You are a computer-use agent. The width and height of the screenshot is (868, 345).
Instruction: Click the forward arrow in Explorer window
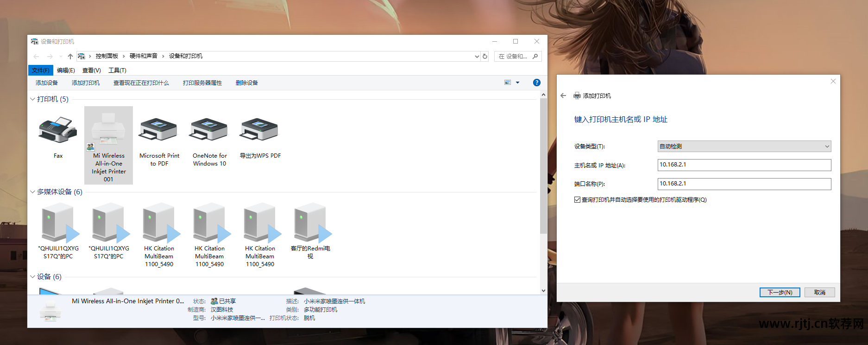[50, 57]
